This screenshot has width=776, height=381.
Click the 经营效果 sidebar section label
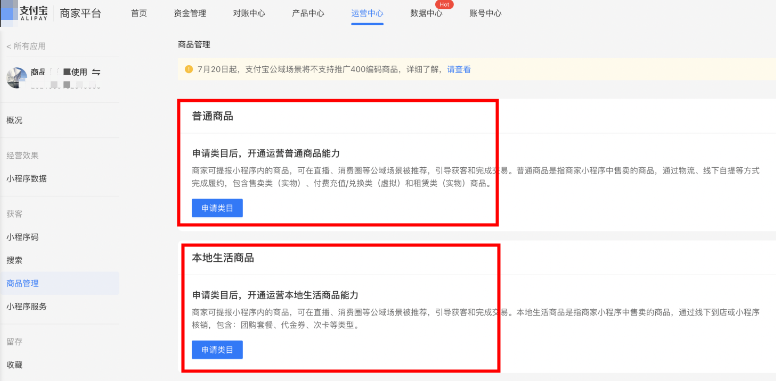pyautogui.click(x=22, y=155)
